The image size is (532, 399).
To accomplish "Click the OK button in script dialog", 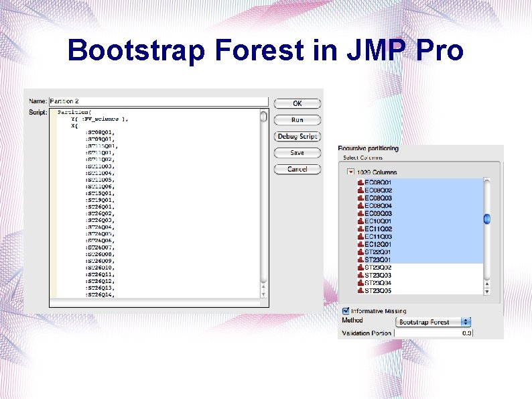I will tap(297, 103).
